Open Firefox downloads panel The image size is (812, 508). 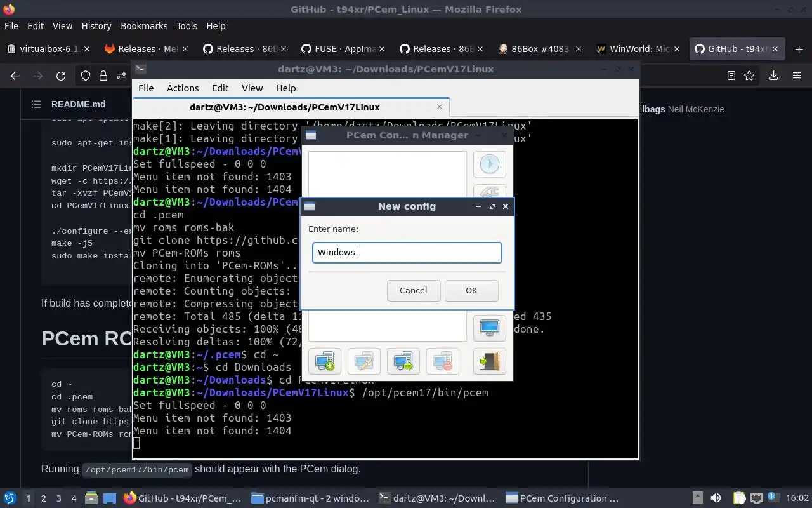click(x=773, y=76)
